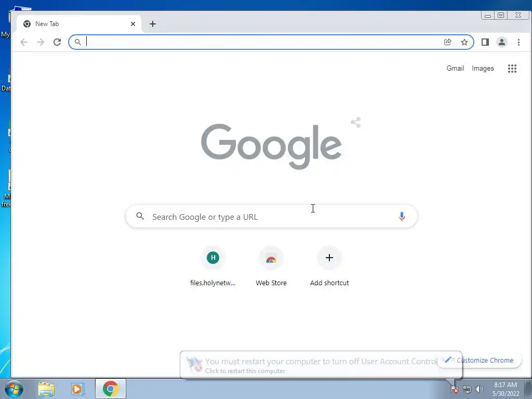Click the Google logo
The height and width of the screenshot is (399, 532).
(x=271, y=146)
